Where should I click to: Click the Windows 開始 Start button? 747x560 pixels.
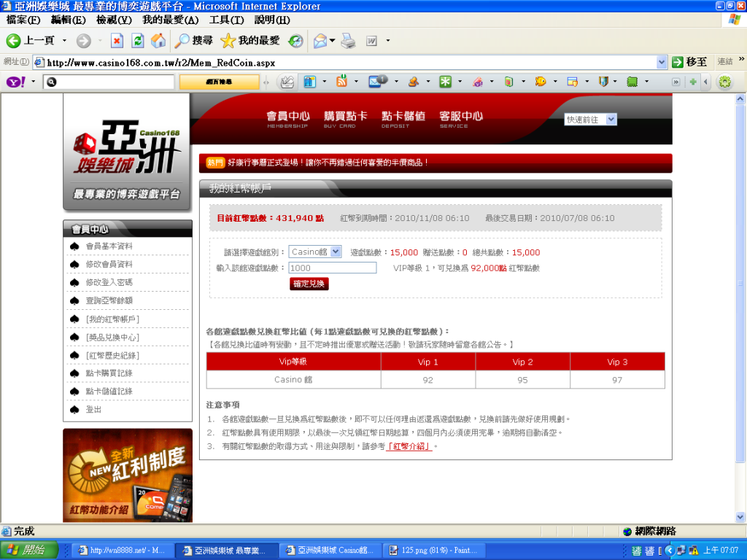point(26,550)
